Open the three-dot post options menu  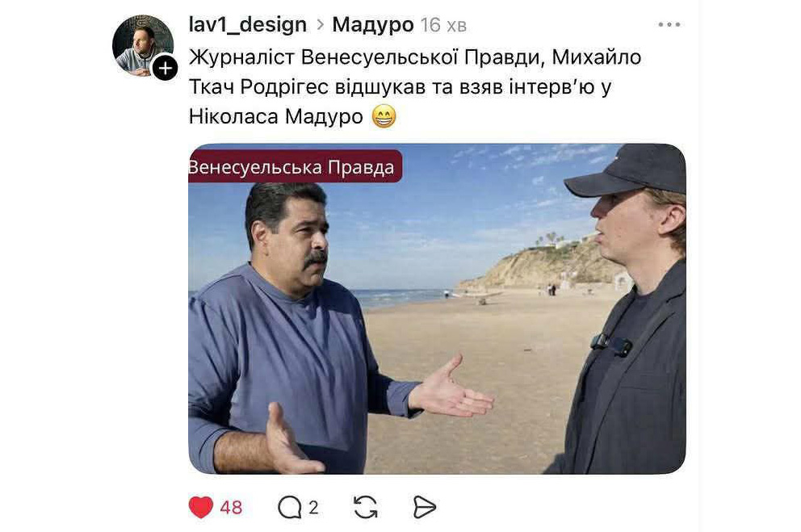tap(669, 24)
